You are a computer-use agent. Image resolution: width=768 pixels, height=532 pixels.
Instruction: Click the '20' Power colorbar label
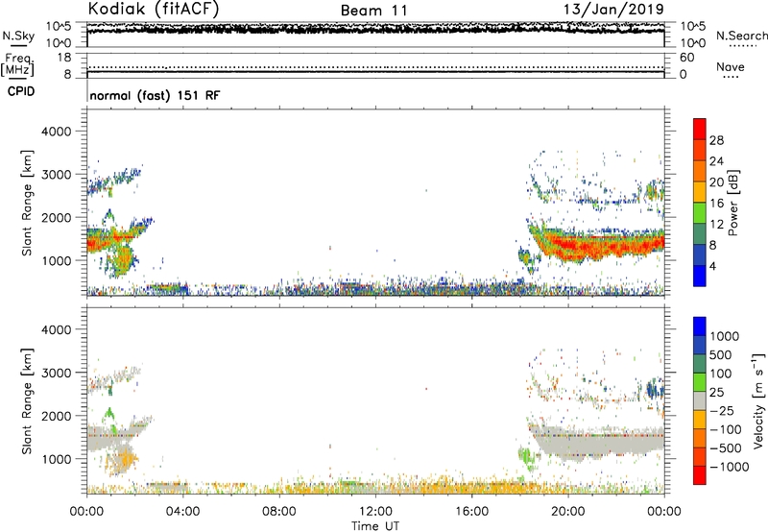point(716,182)
